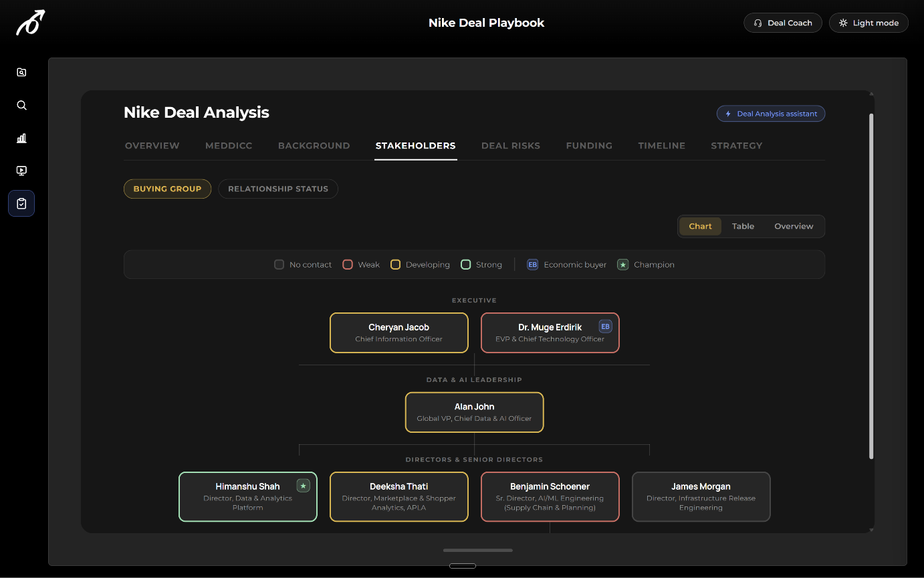Click the Nike Deal Playbook title
Image resolution: width=924 pixels, height=578 pixels.
click(x=487, y=23)
